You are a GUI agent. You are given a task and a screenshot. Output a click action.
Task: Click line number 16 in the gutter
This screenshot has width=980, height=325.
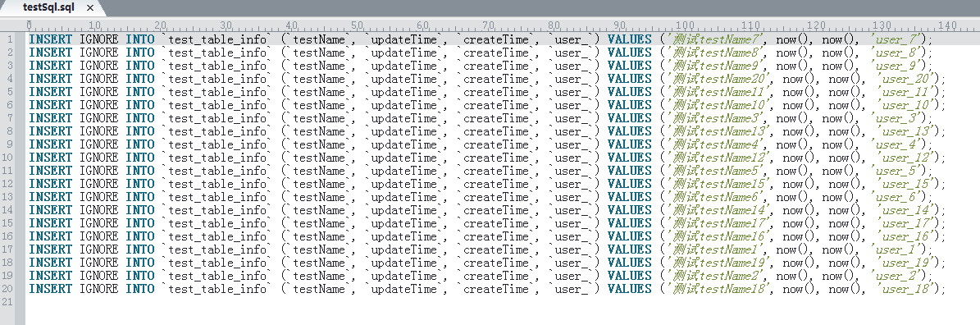(7, 236)
